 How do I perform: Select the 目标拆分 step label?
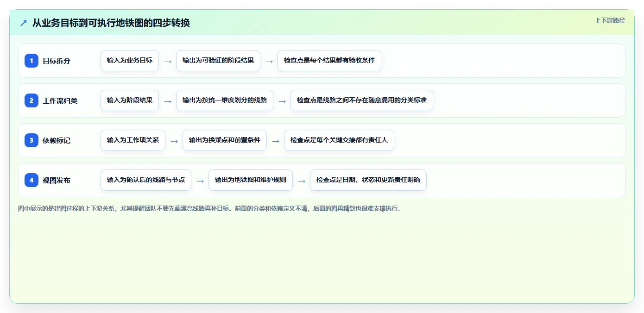point(57,61)
